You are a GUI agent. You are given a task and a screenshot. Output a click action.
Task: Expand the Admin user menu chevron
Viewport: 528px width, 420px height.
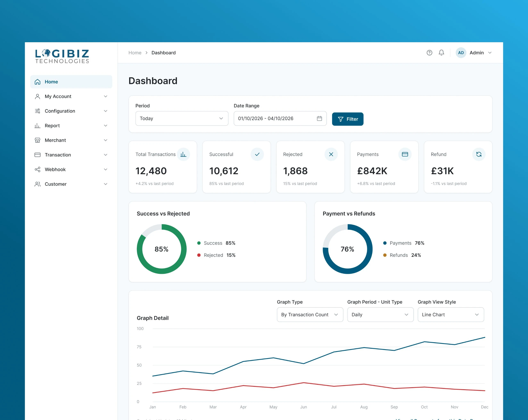click(x=490, y=53)
